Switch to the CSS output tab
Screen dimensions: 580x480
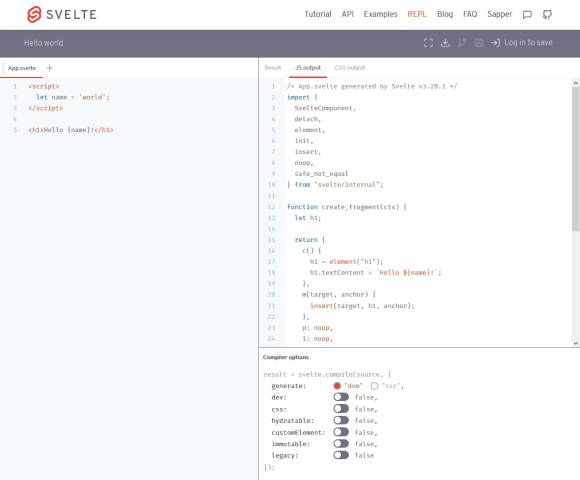tap(350, 68)
